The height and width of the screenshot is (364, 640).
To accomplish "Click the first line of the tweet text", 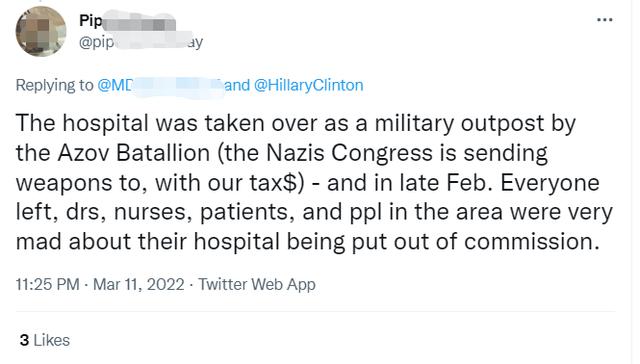I will click(x=296, y=123).
